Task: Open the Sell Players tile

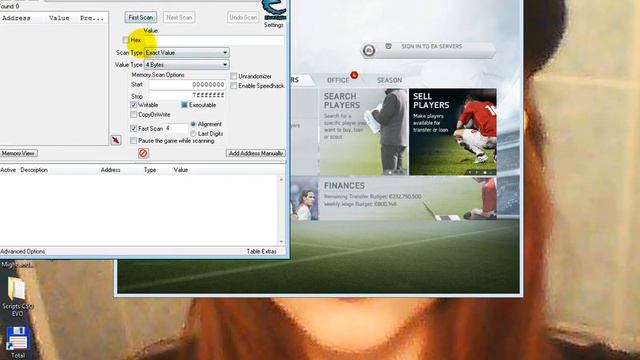Action: [x=453, y=132]
